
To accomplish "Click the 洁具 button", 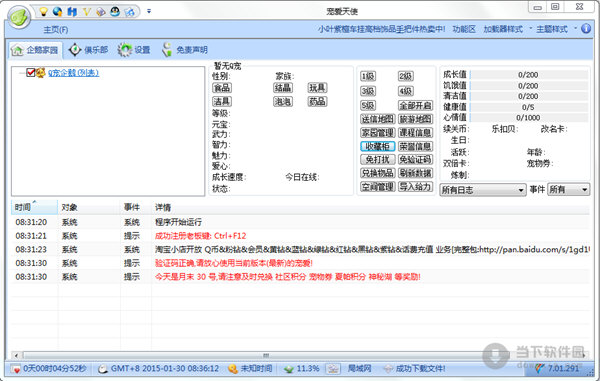I will tap(222, 101).
